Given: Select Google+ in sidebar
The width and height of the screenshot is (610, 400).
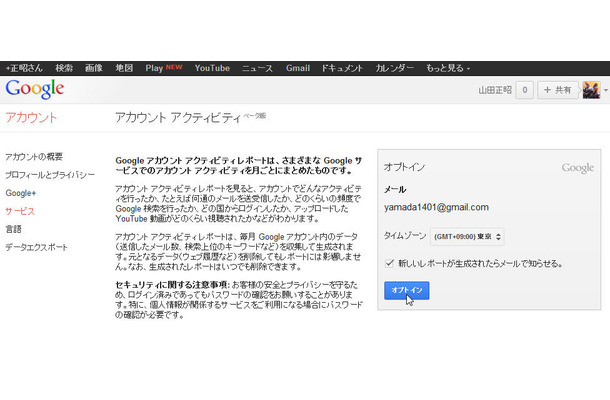Looking at the screenshot, I should [x=20, y=193].
